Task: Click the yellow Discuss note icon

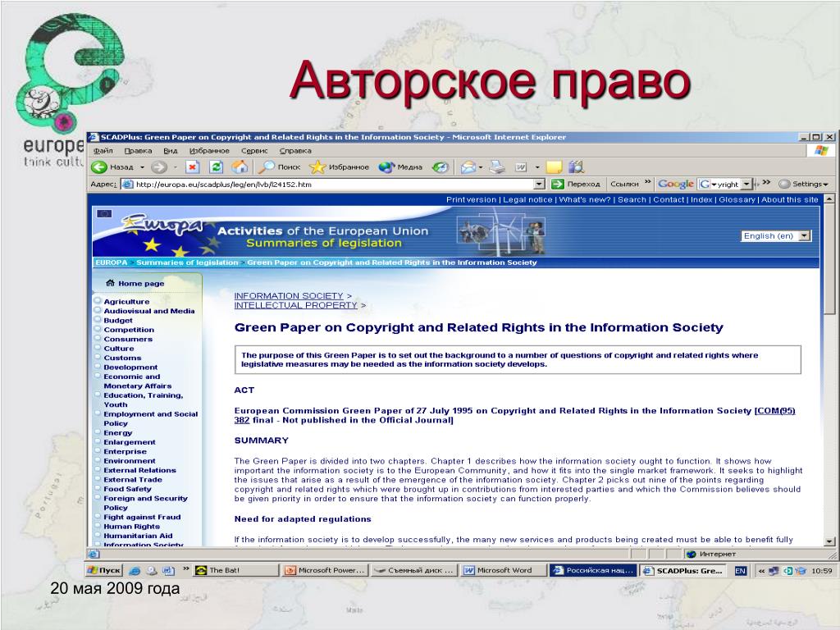Action: click(554, 167)
